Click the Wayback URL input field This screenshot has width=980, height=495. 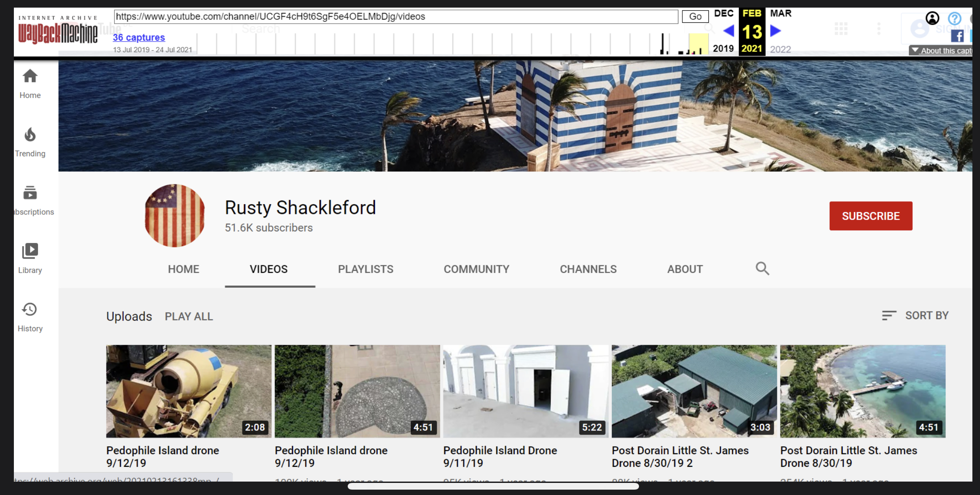[396, 17]
